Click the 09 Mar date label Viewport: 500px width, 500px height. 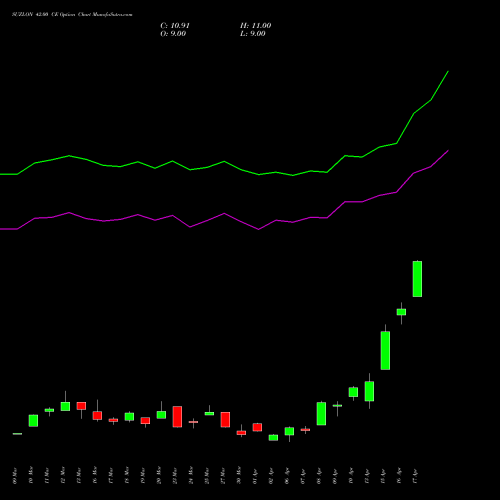[x=15, y=476]
